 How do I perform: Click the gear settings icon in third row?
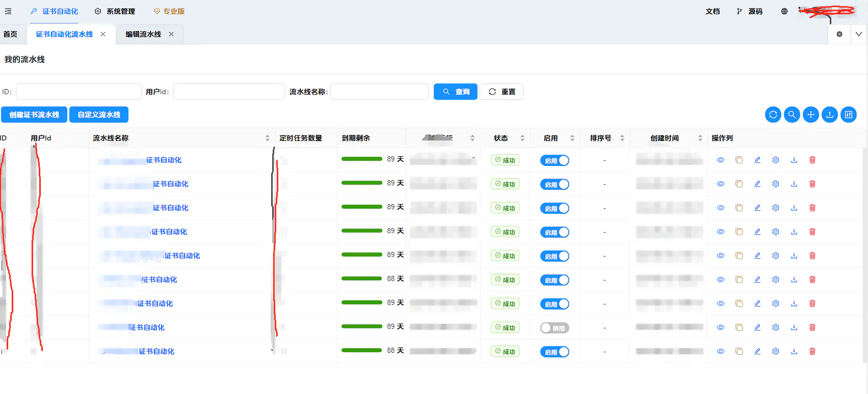775,208
